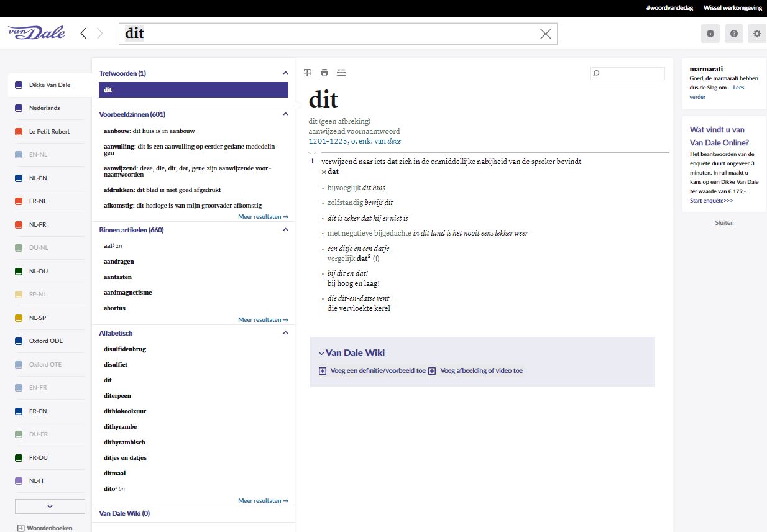The width and height of the screenshot is (767, 532).
Task: Print the article with printer icon
Action: point(324,73)
